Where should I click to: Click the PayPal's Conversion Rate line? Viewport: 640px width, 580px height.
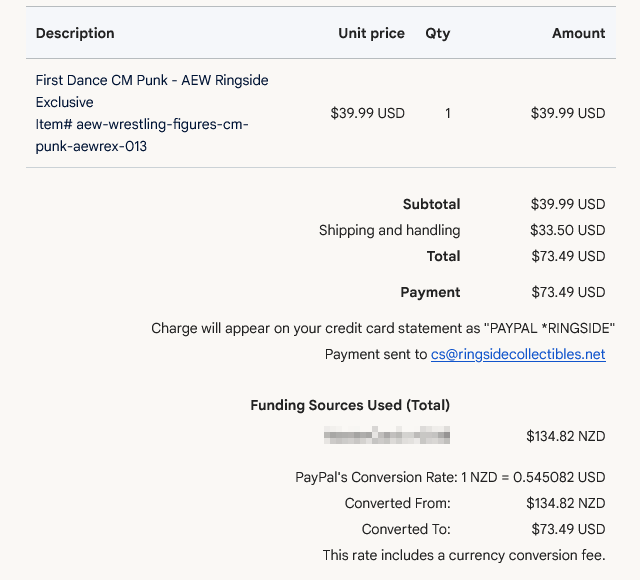[450, 477]
